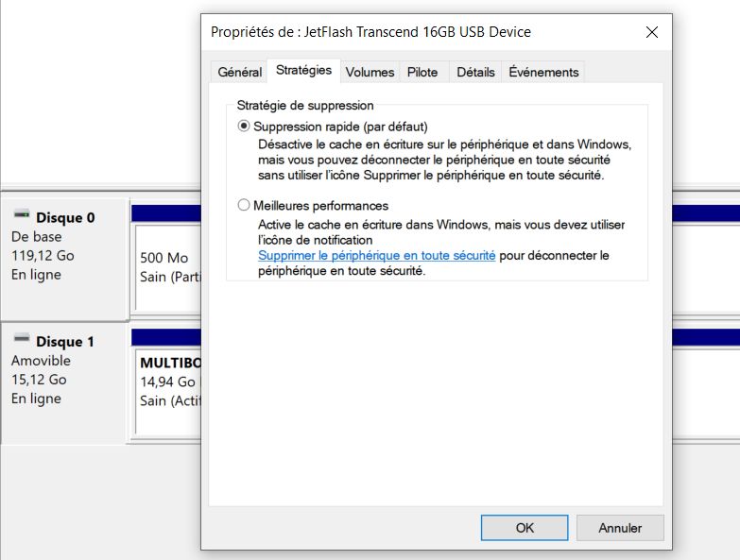Click the 119,12 Go size text
The width and height of the screenshot is (740, 560).
point(43,256)
